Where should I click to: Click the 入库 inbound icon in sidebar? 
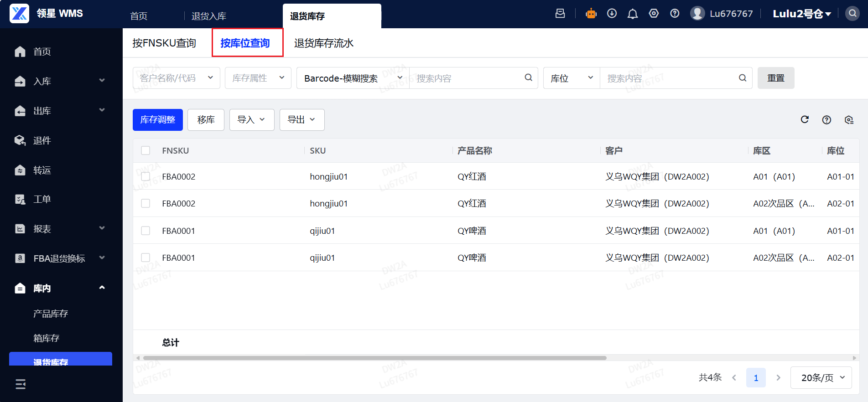[20, 81]
